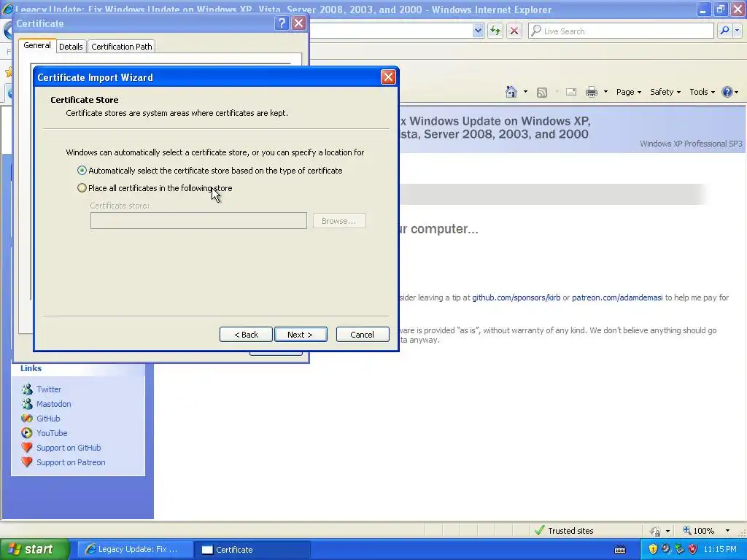747x560 pixels.
Task: Click the Live Search magnifier button
Action: point(724,31)
